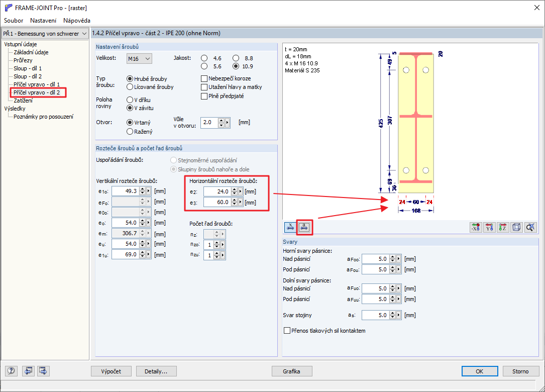Open the help question-mark icon
This screenshot has width=545, height=392.
11,371
